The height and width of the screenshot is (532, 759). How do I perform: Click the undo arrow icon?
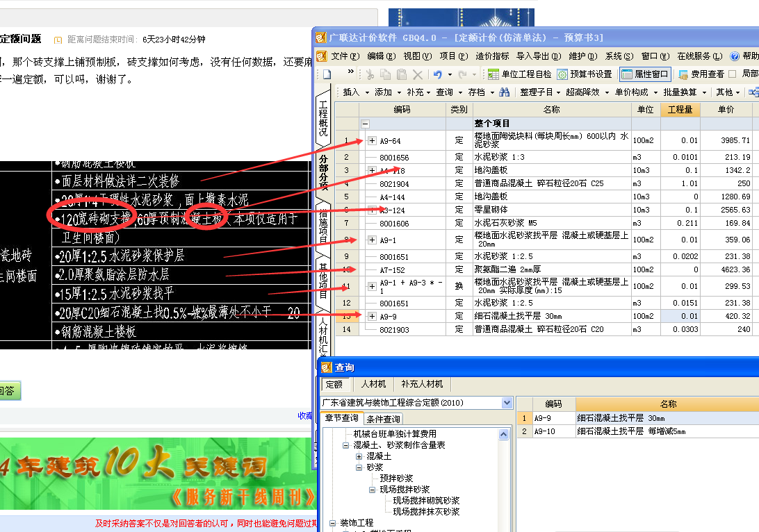click(438, 74)
